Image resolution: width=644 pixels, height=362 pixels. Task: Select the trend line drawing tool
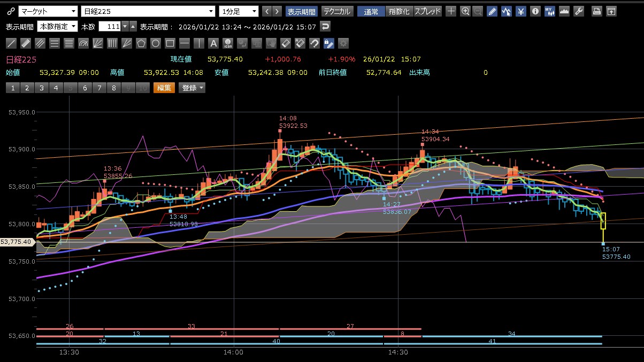[x=11, y=43]
